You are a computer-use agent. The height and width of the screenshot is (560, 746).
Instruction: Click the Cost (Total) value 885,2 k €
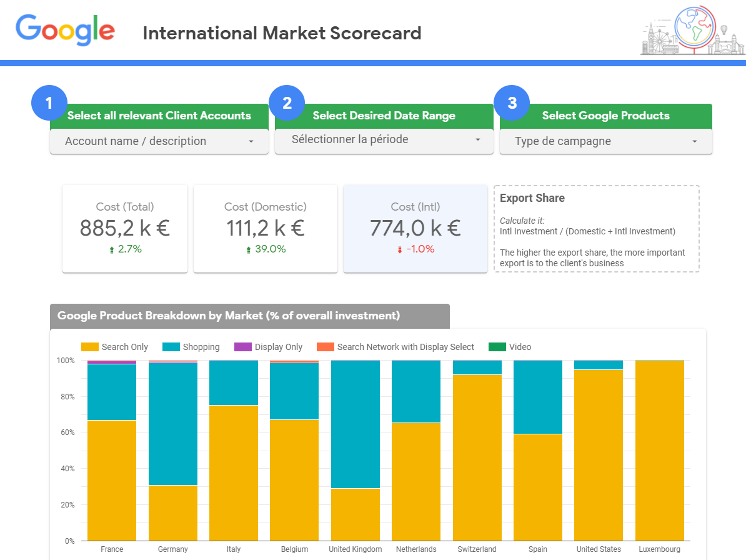[125, 228]
